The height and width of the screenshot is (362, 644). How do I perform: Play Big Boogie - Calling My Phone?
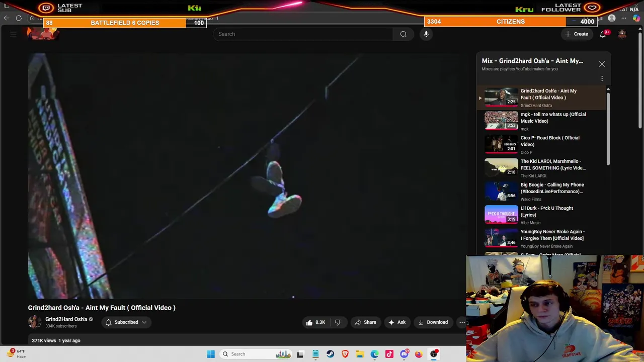pyautogui.click(x=541, y=191)
